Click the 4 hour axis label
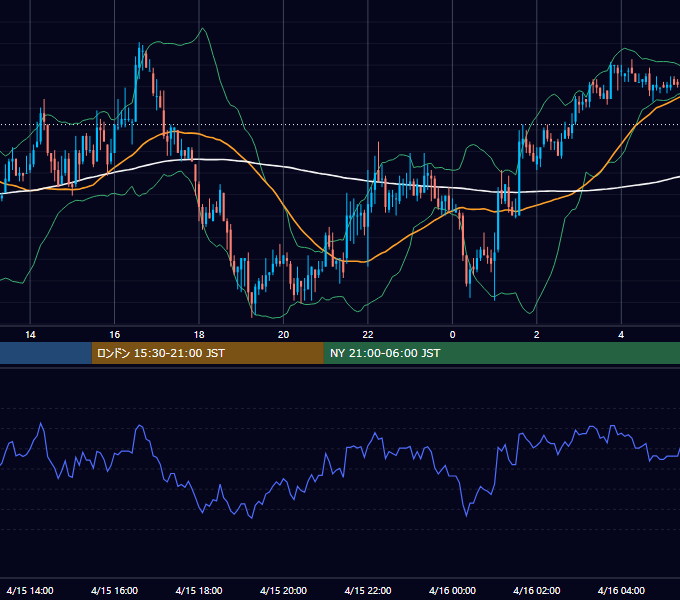680x600 pixels. pyautogui.click(x=621, y=335)
